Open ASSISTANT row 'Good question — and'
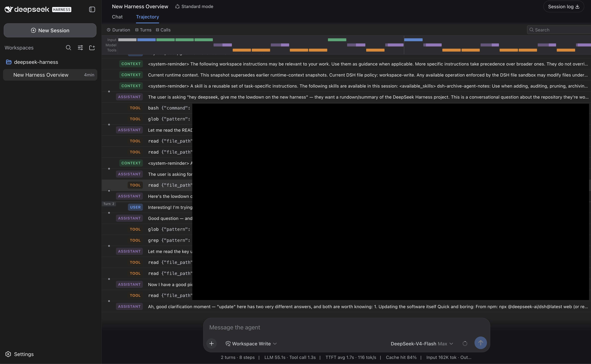Image resolution: width=591 pixels, height=364 pixels. point(346,218)
